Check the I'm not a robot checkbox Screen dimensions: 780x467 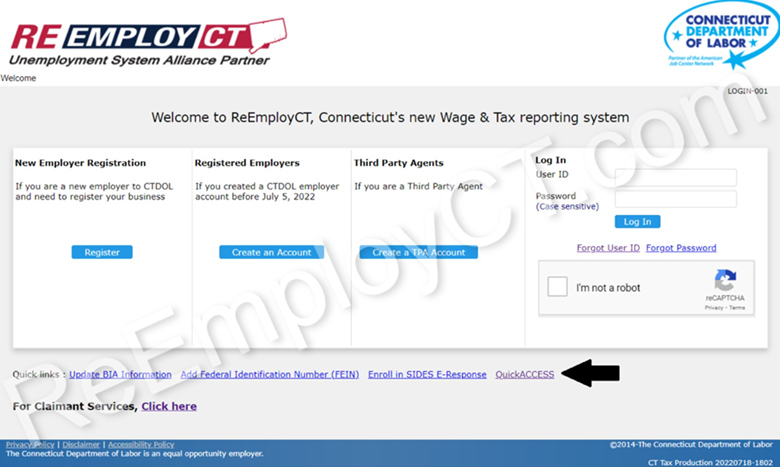[557, 288]
